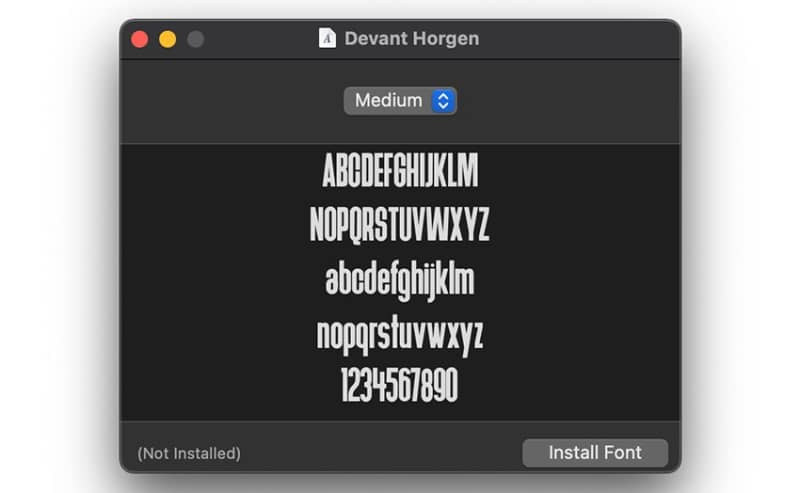The height and width of the screenshot is (493, 800).
Task: Click the Devant Horgen window title
Action: (412, 38)
